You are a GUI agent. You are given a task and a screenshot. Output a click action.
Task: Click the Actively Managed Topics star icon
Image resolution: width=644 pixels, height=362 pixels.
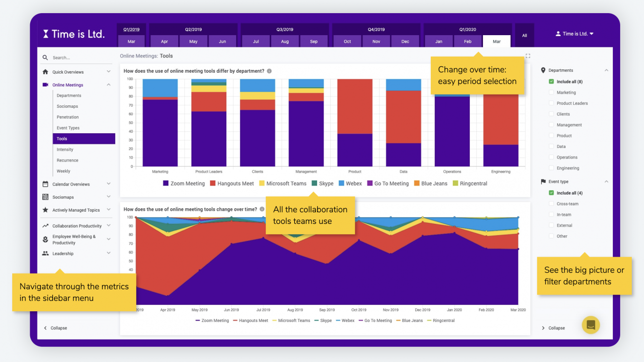(45, 210)
